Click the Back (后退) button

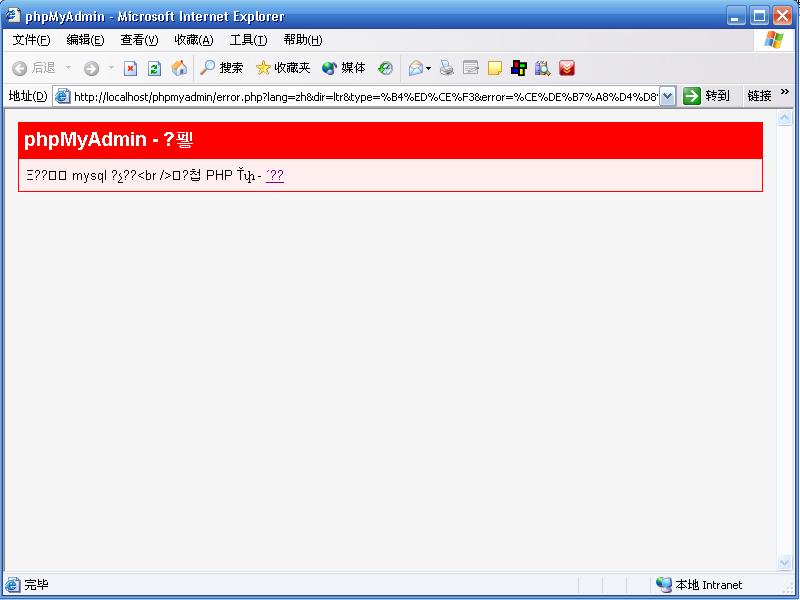point(34,68)
